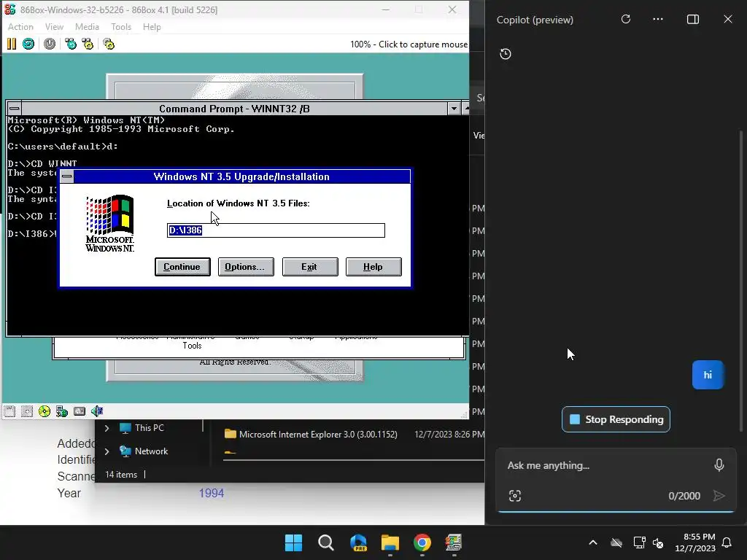Click Copilot microphone icon
This screenshot has width=747, height=560.
719,464
